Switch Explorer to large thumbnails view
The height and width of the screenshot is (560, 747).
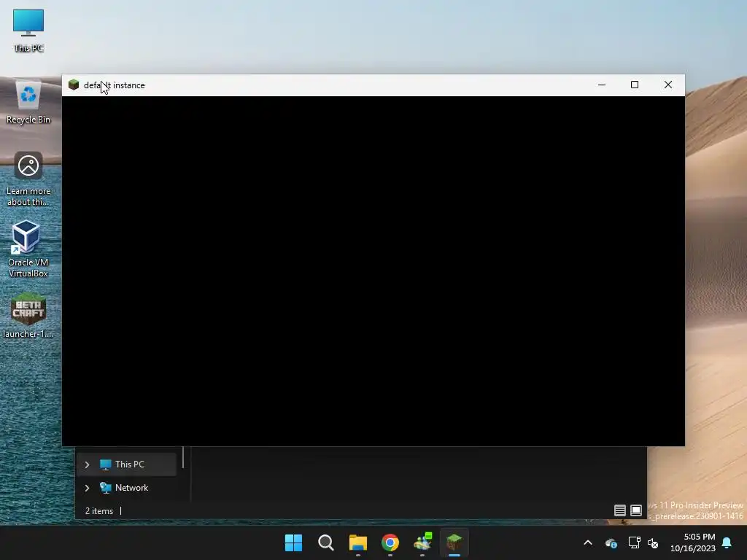coord(636,510)
